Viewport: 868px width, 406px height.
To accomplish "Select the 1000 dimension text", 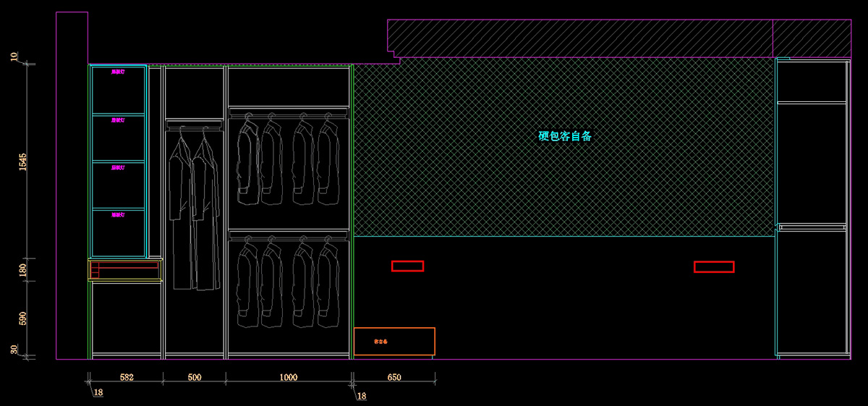I will 288,377.
